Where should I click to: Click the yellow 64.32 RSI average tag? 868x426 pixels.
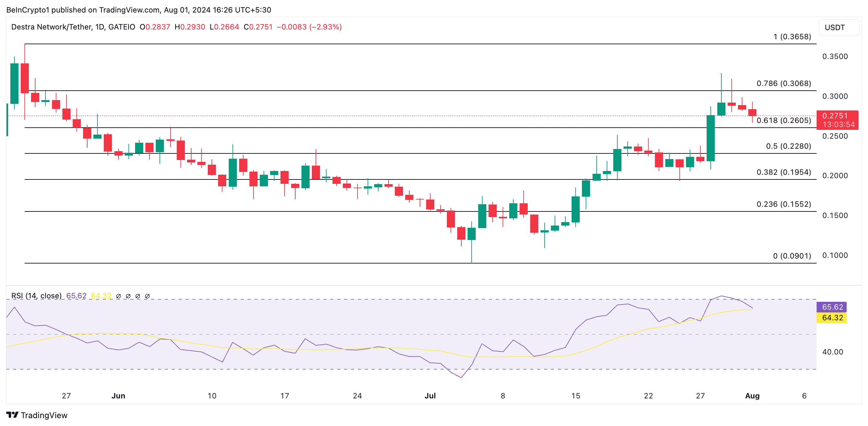832,318
